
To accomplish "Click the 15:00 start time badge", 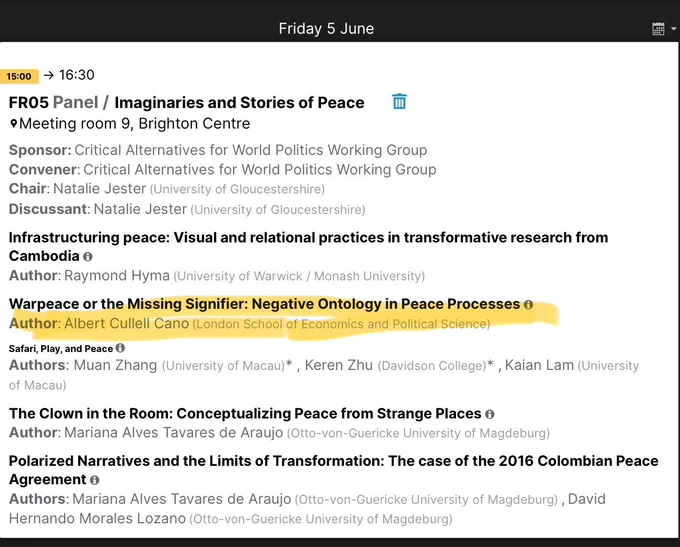I will click(x=19, y=76).
